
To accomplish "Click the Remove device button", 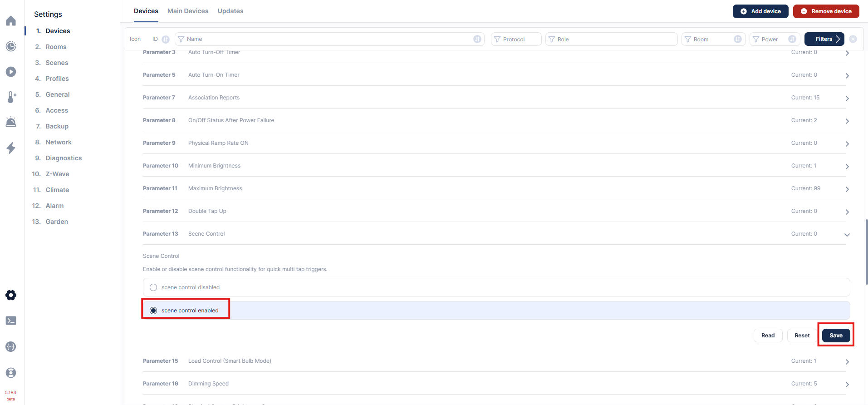I will 826,11.
